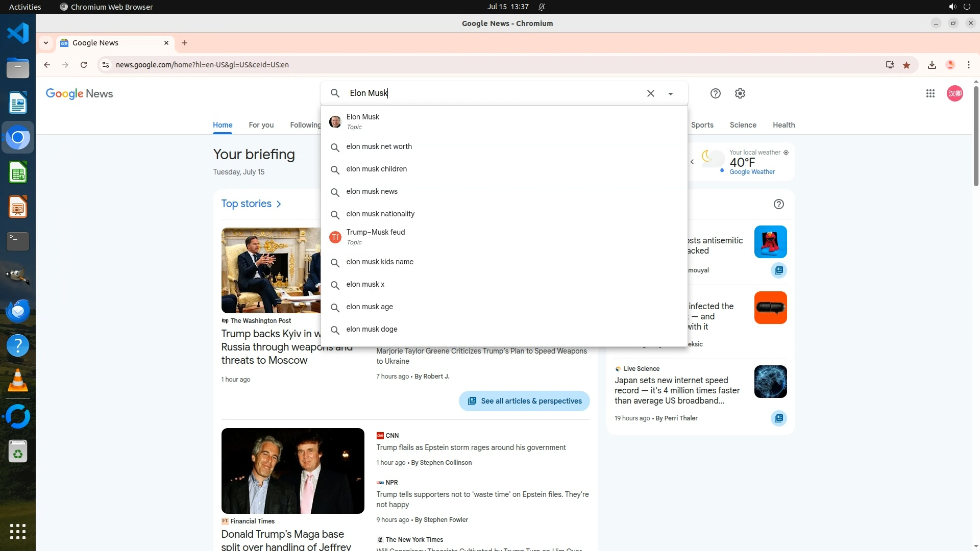The width and height of the screenshot is (980, 551).
Task: Click the Epstein and Trump photo thumbnail
Action: pyautogui.click(x=292, y=470)
